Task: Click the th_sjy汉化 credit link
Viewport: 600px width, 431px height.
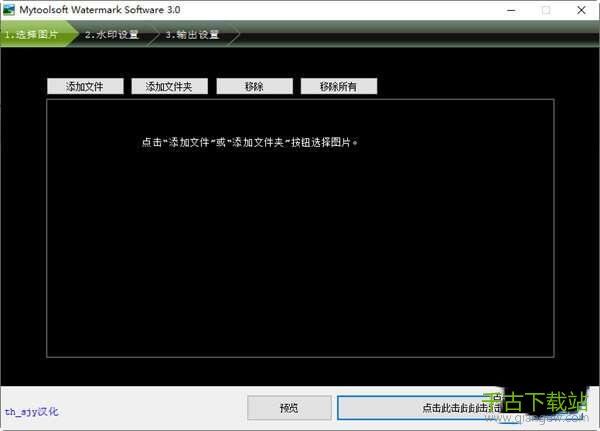Action: (x=31, y=411)
